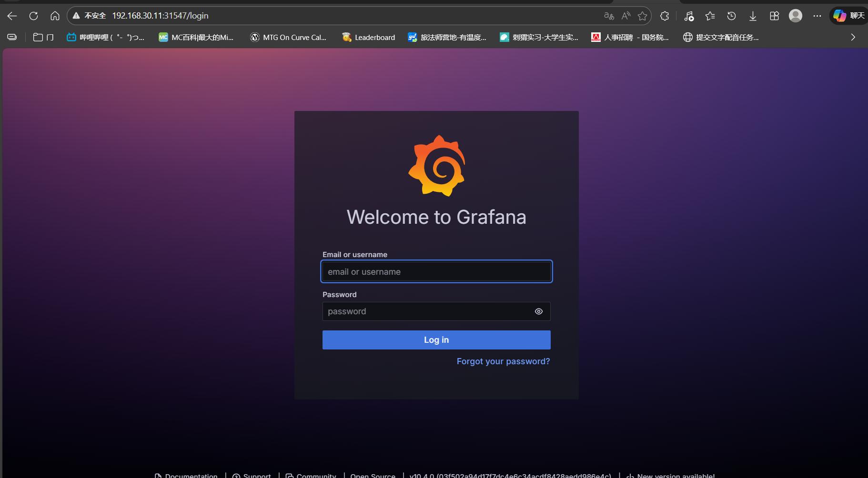868x478 pixels.
Task: Activate the read aloud icon
Action: pyautogui.click(x=626, y=16)
